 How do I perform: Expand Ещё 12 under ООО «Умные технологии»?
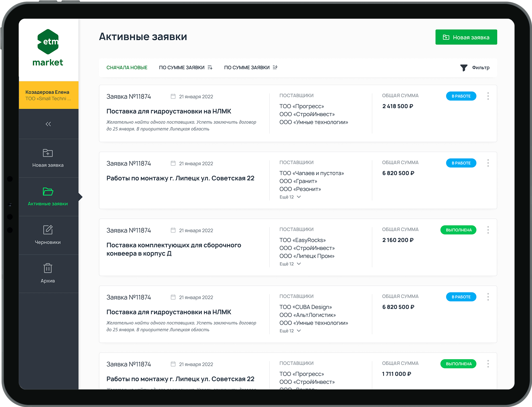pyautogui.click(x=290, y=331)
